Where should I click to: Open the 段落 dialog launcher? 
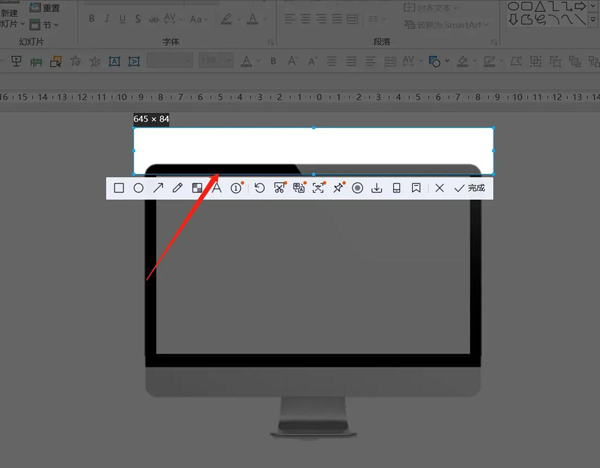(494, 42)
